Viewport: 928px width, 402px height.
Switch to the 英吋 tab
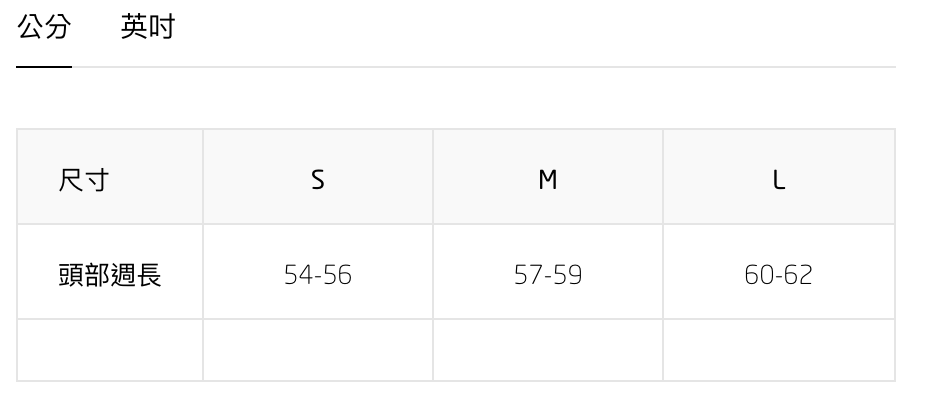147,28
